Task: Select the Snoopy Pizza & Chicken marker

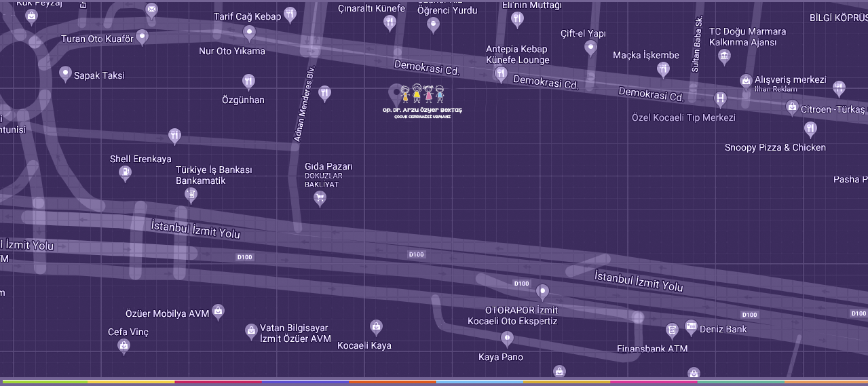Action: click(x=810, y=129)
